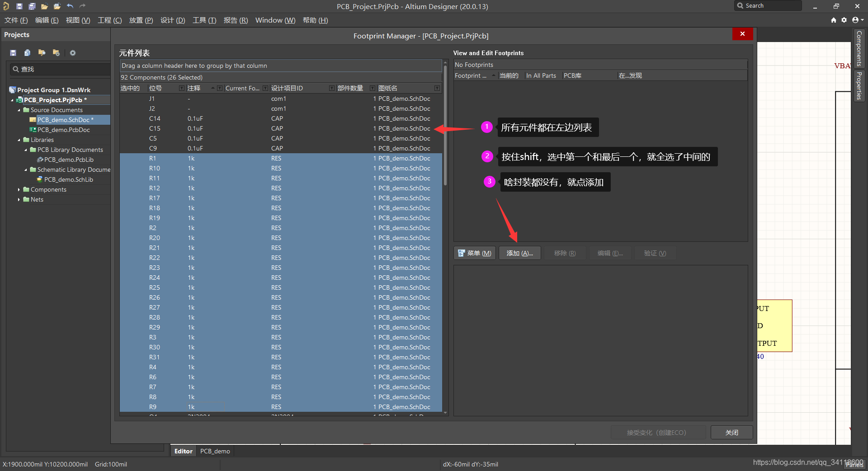Open filter dropdown for 设计项目ID column

tap(332, 88)
